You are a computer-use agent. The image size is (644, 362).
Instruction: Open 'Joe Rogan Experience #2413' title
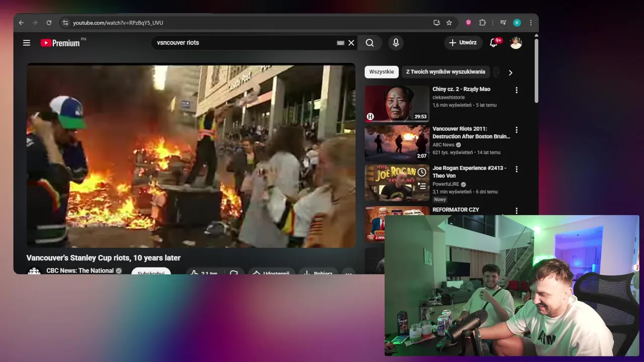[469, 171]
